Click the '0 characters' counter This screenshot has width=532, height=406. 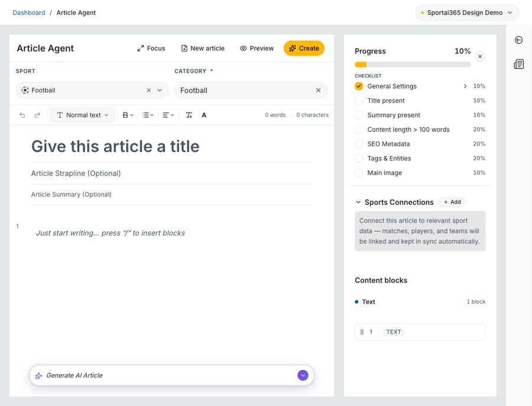click(313, 115)
